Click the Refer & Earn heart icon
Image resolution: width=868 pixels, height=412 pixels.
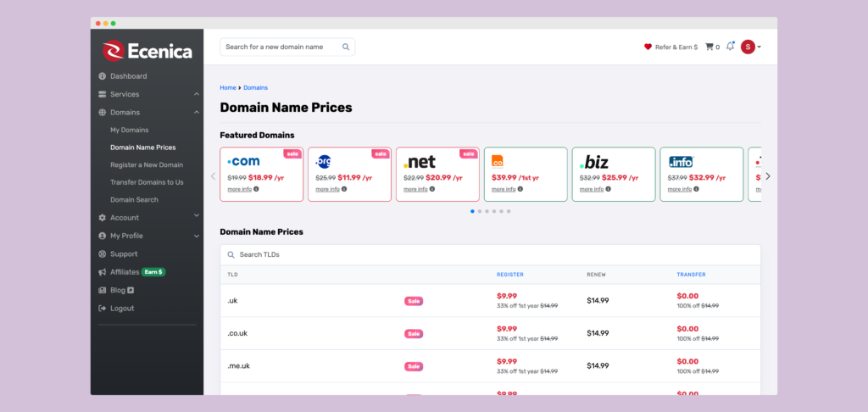648,47
